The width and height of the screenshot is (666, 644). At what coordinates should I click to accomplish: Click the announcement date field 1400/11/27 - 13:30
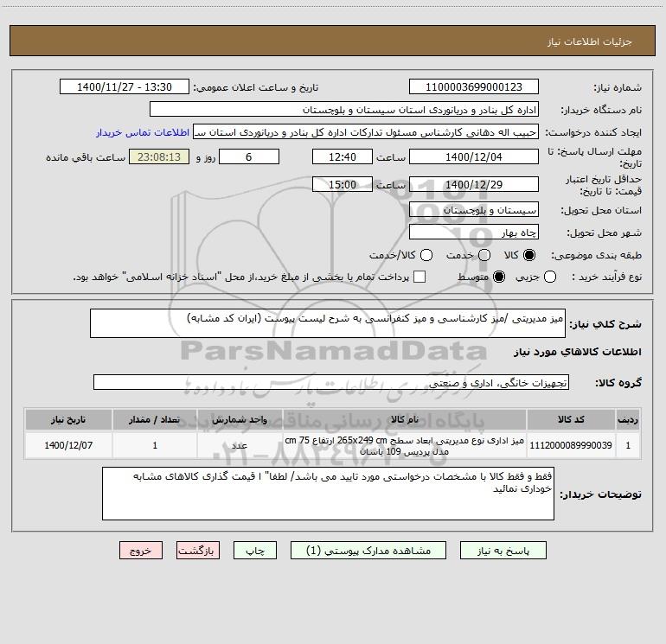point(125,87)
